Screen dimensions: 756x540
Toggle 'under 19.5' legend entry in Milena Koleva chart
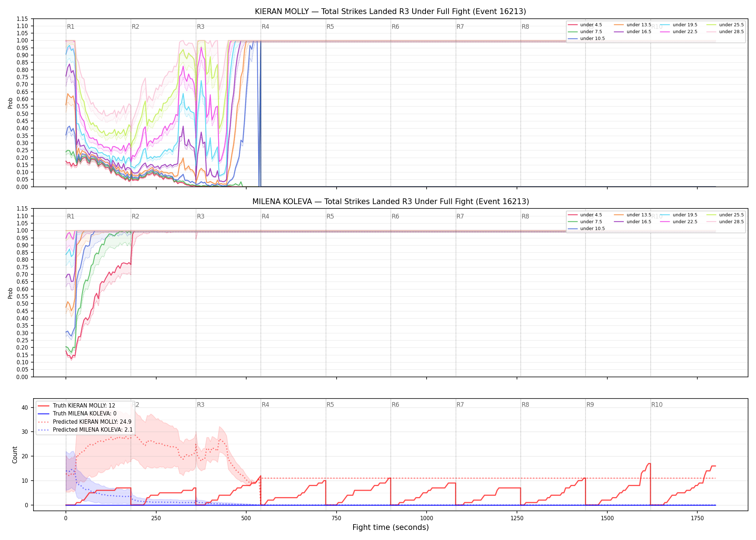tap(679, 215)
